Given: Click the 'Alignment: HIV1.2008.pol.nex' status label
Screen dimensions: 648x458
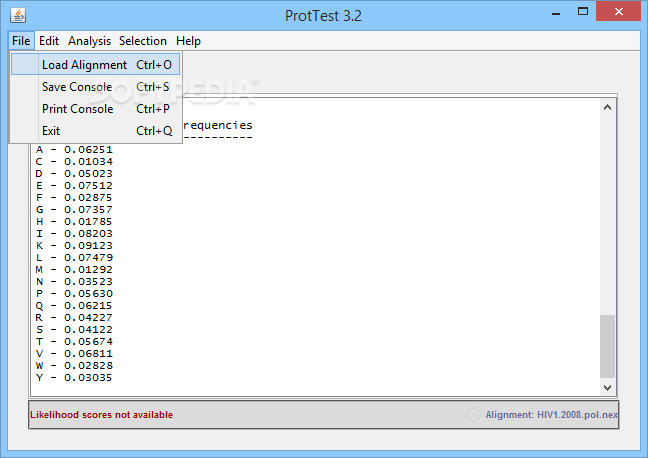Looking at the screenshot, I should [551, 415].
